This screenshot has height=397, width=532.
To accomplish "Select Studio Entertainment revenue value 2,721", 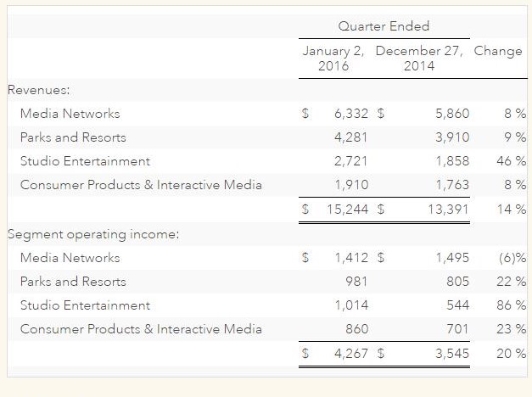I will click(x=351, y=161).
